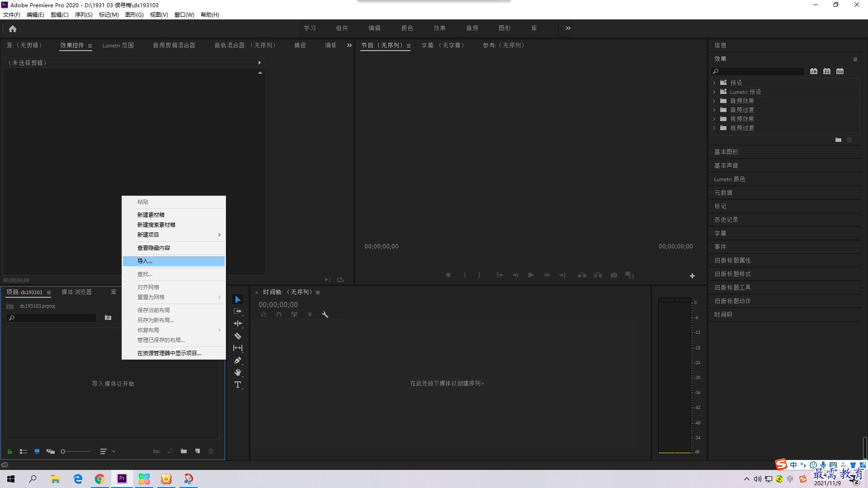Click the New Bin folder icon in Project panel

click(184, 451)
